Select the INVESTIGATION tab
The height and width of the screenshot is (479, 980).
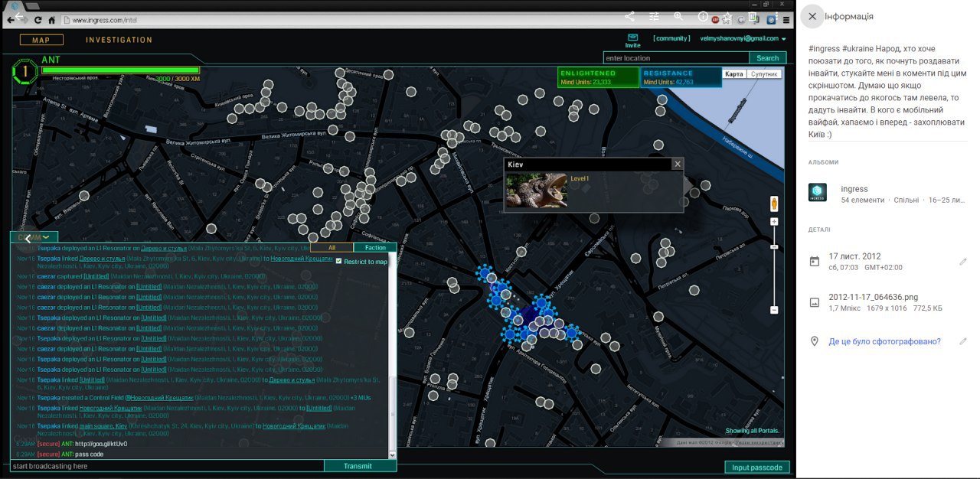119,40
